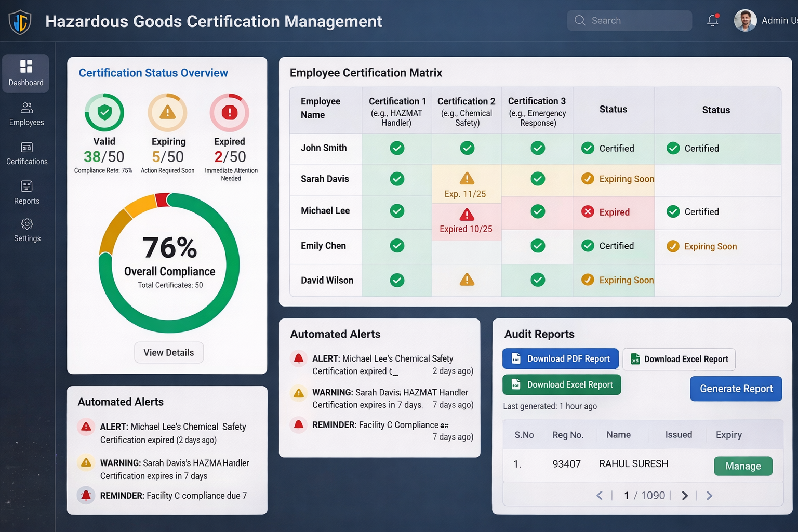
Task: Click the Generate Report button
Action: click(x=736, y=389)
